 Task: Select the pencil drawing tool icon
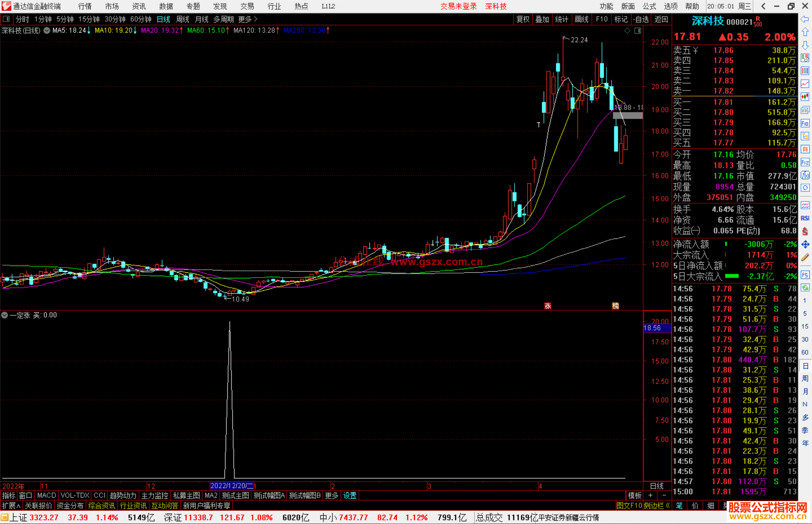pos(805,258)
